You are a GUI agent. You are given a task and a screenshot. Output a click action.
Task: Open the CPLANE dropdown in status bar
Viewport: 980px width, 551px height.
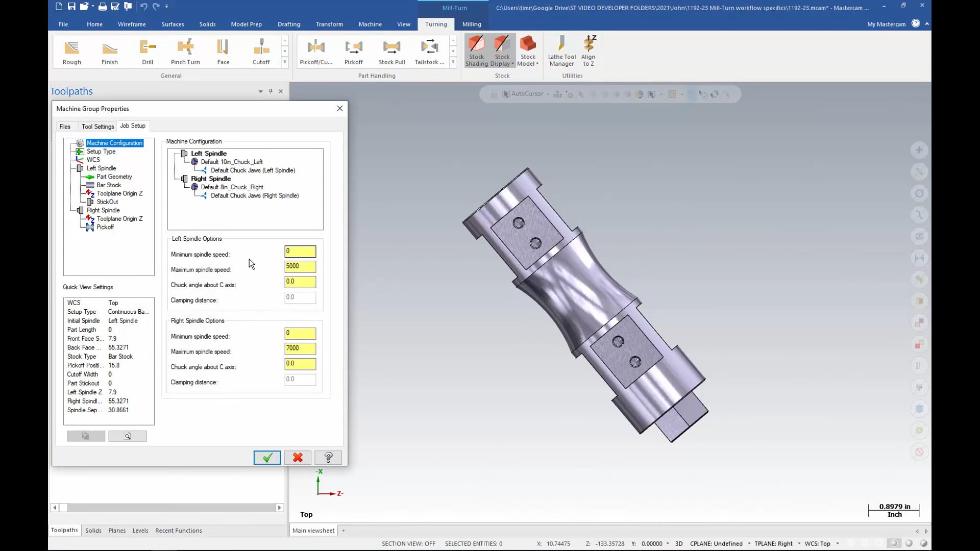pyautogui.click(x=749, y=544)
